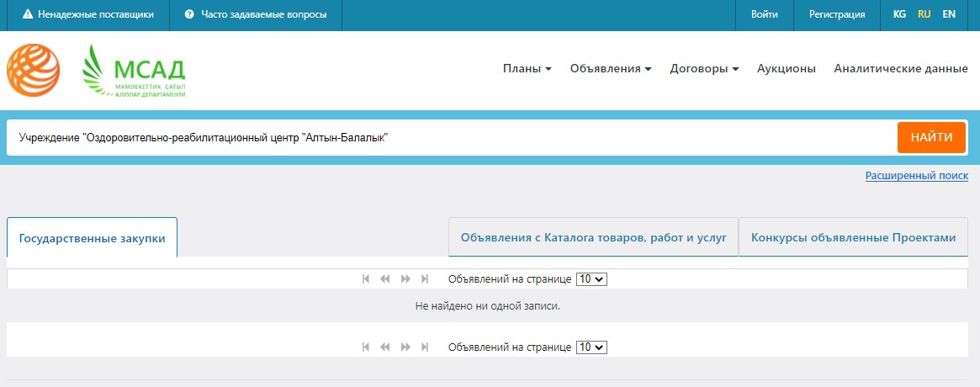Open top Объявлений на странице dropdown

pyautogui.click(x=591, y=279)
